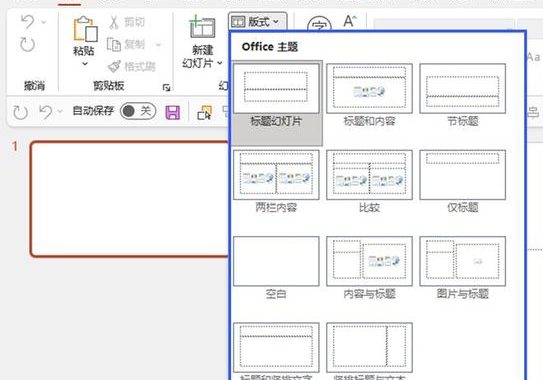Click the 撤消 group label
Image resolution: width=543 pixels, height=380 pixels.
[x=34, y=86]
